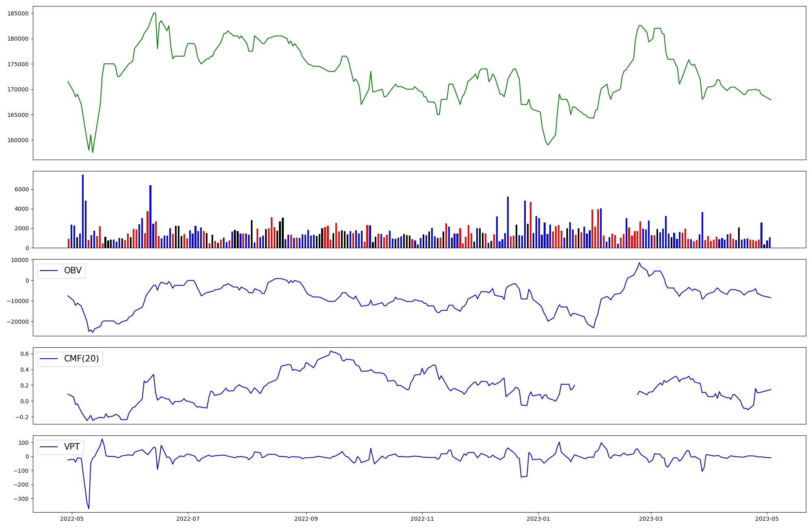Click the green price line's highest peak
The image size is (812, 528).
tap(154, 13)
